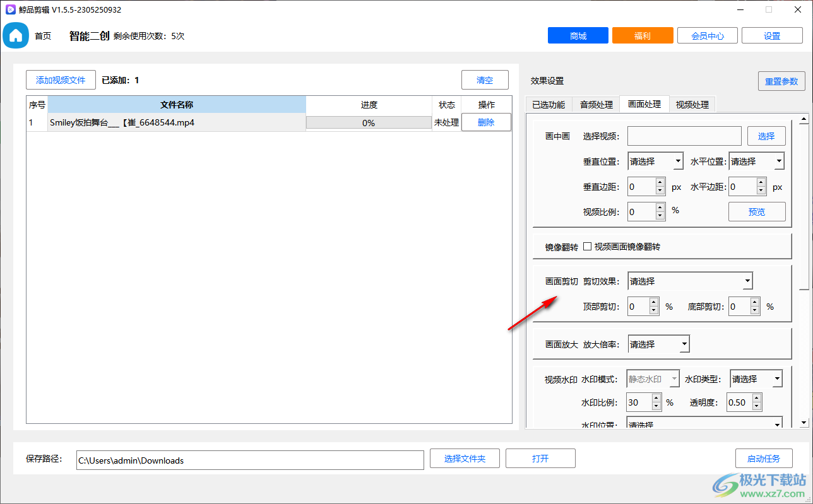Click the 重置参数 reset button
The height and width of the screenshot is (504, 813).
pos(781,81)
